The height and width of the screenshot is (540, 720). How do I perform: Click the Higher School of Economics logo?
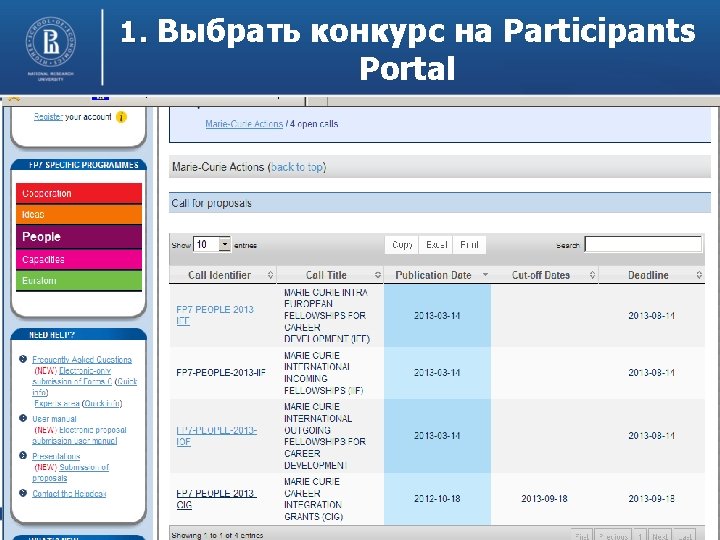[x=51, y=48]
